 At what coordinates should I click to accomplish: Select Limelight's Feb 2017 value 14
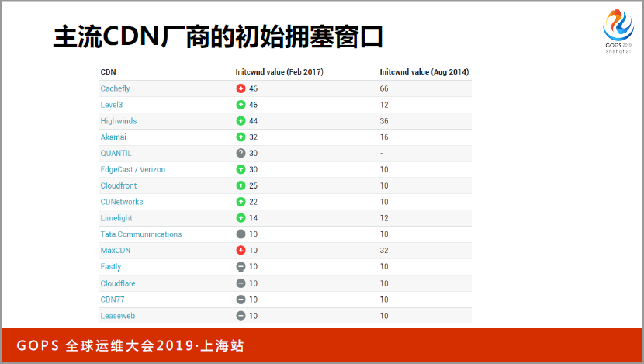[254, 218]
